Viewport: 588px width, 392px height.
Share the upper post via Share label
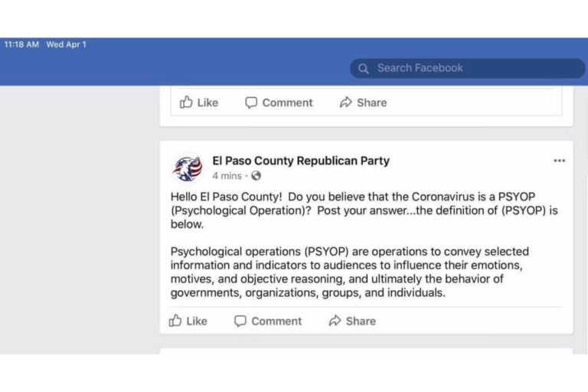371,103
